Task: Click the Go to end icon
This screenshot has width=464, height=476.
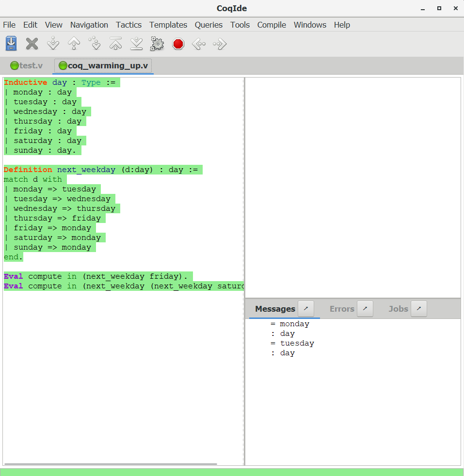Action: (x=136, y=44)
